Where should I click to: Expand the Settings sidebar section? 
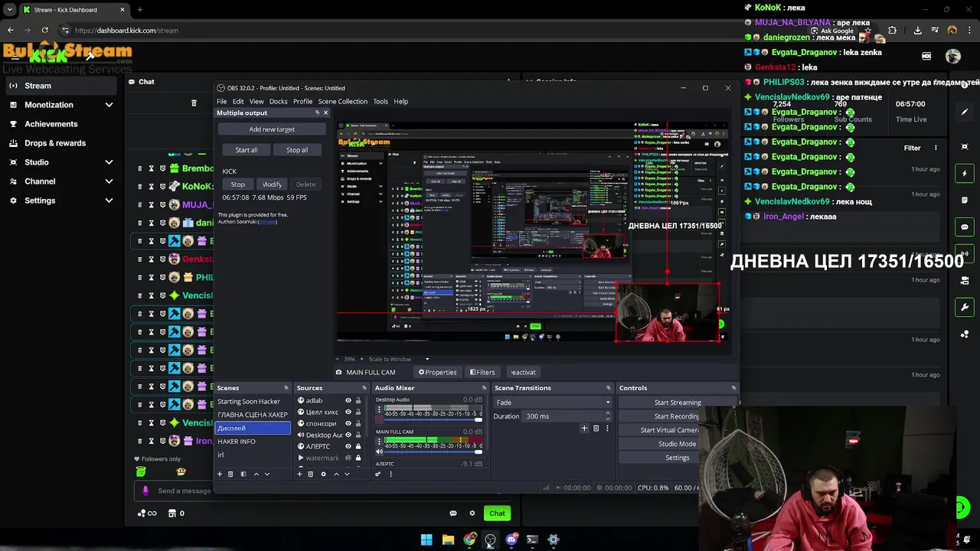(x=109, y=201)
